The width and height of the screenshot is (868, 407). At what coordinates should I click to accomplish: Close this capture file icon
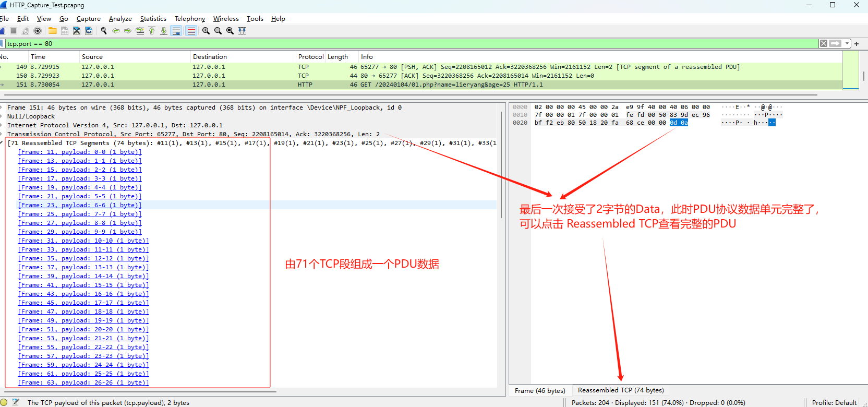click(77, 31)
